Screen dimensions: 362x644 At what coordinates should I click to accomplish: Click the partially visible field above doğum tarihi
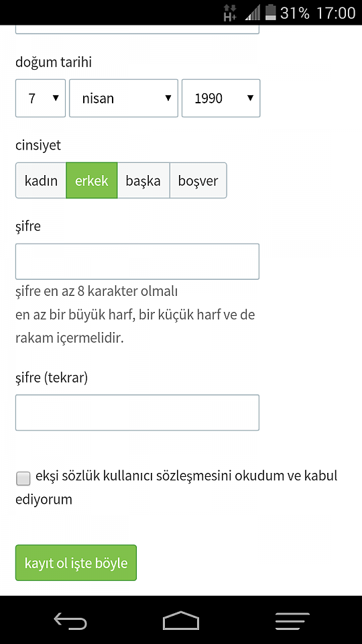click(137, 30)
